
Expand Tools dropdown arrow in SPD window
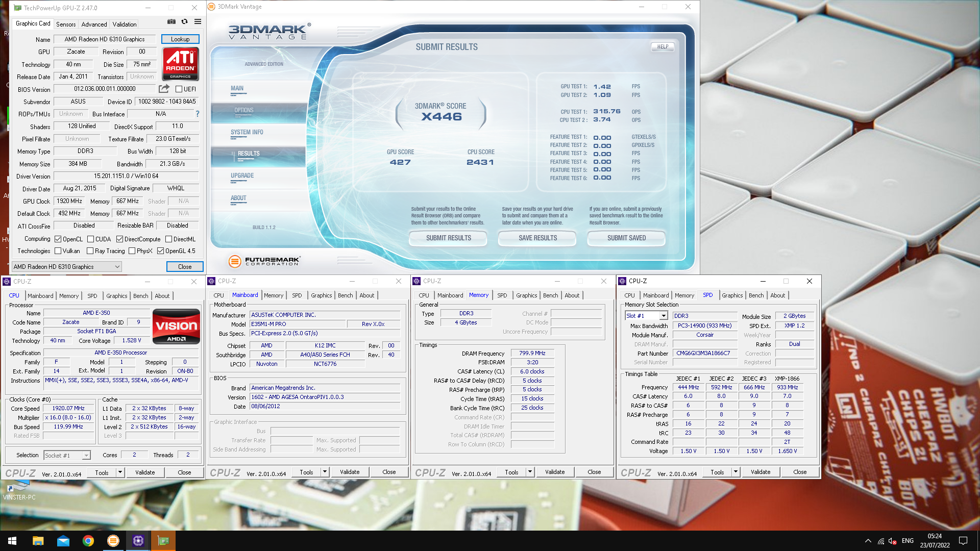736,472
